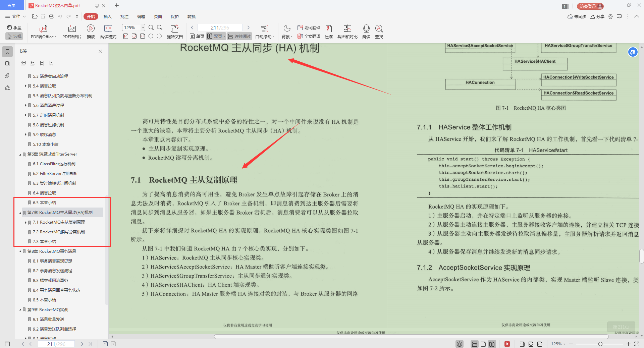Open 截图和对比 screenshot tool
Viewport: 644px width, 348px height.
(x=347, y=32)
